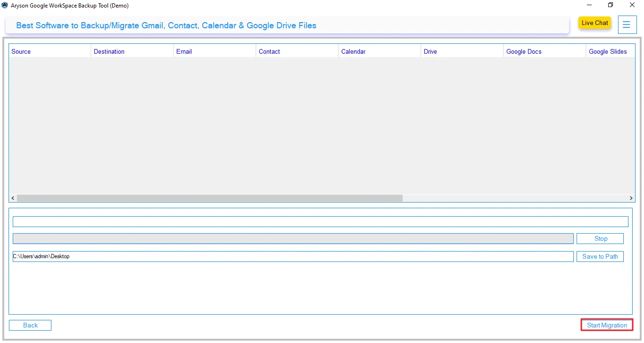Click Start Migration

(606, 325)
